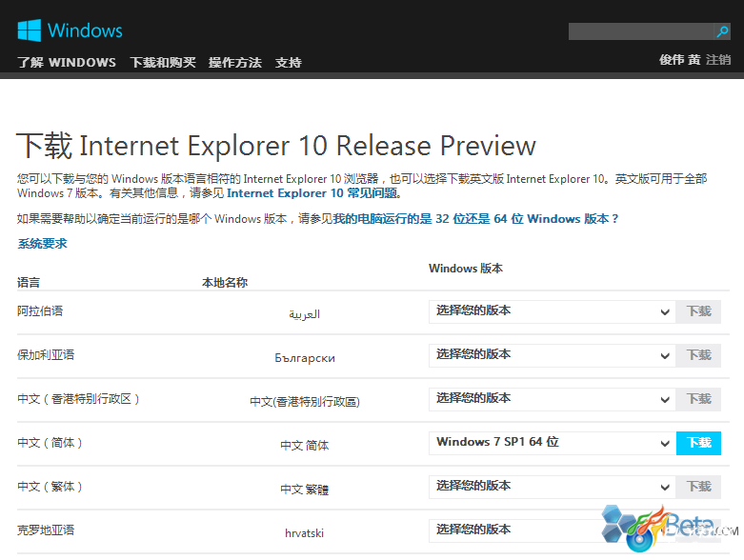Click the hrvatski local name
The height and width of the screenshot is (560, 744).
304,533
